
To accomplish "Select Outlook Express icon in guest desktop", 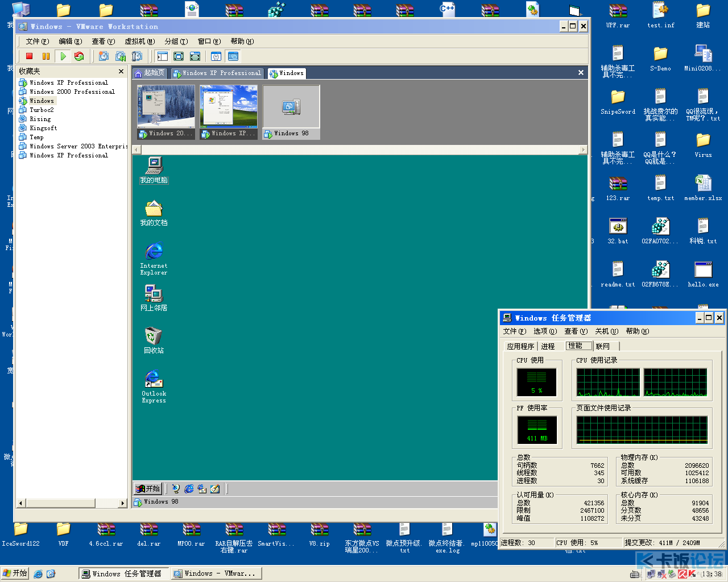I will 154,386.
